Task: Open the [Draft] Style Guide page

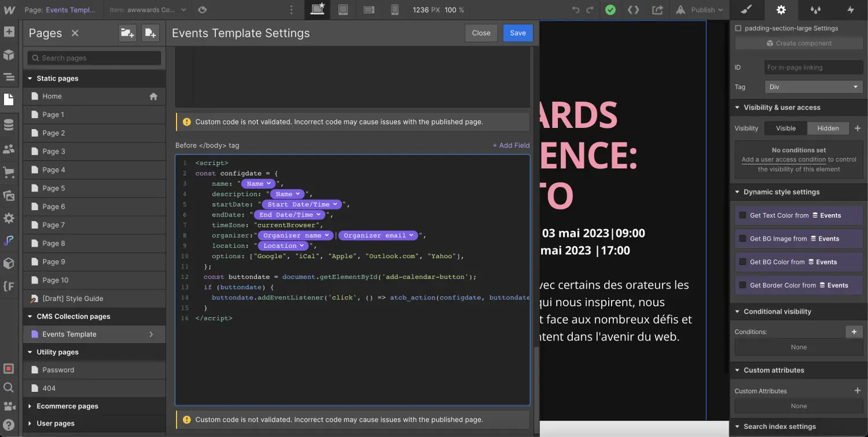Action: point(94,299)
